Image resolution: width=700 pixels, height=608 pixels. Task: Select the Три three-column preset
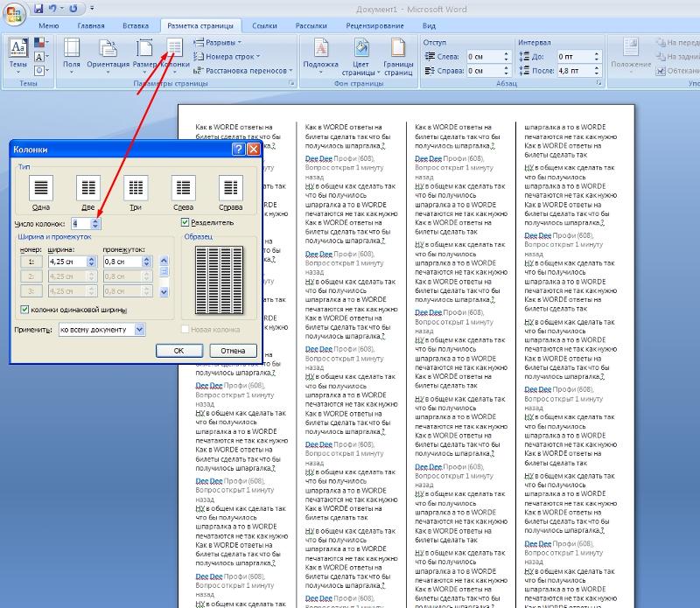pyautogui.click(x=136, y=192)
